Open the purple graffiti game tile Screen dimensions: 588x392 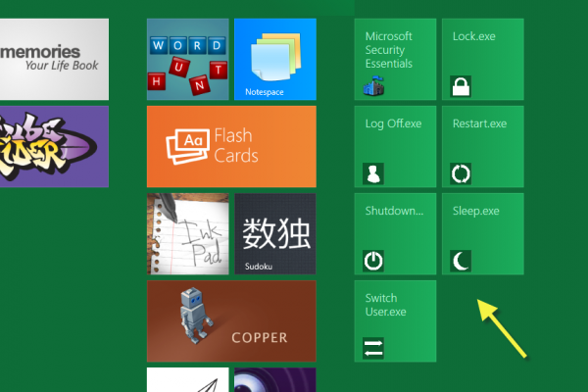[54, 147]
